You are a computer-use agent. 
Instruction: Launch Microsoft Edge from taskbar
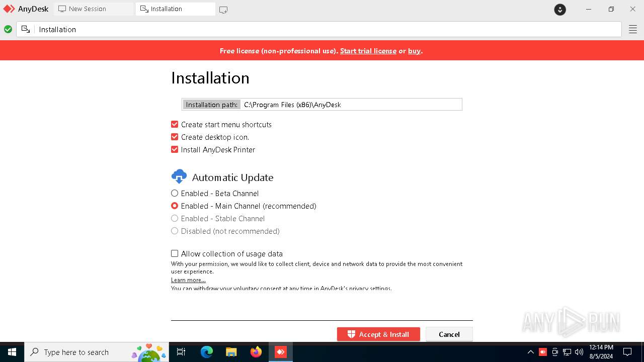tap(207, 352)
